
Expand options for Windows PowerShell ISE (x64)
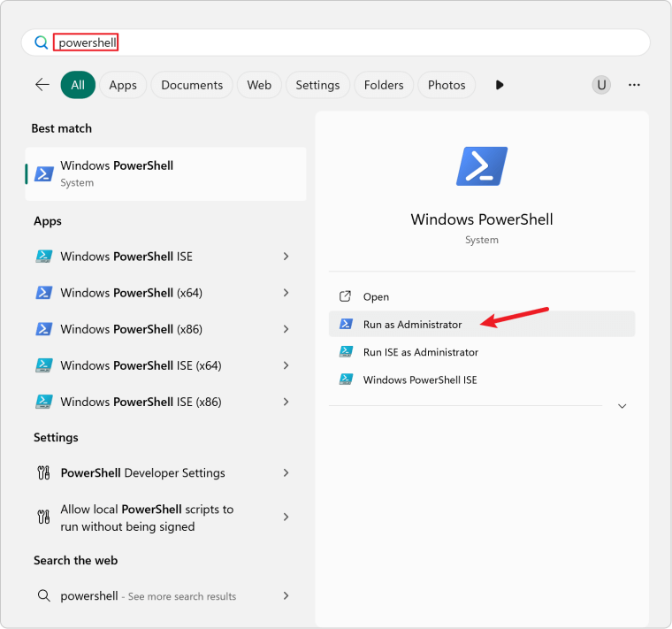click(x=286, y=365)
